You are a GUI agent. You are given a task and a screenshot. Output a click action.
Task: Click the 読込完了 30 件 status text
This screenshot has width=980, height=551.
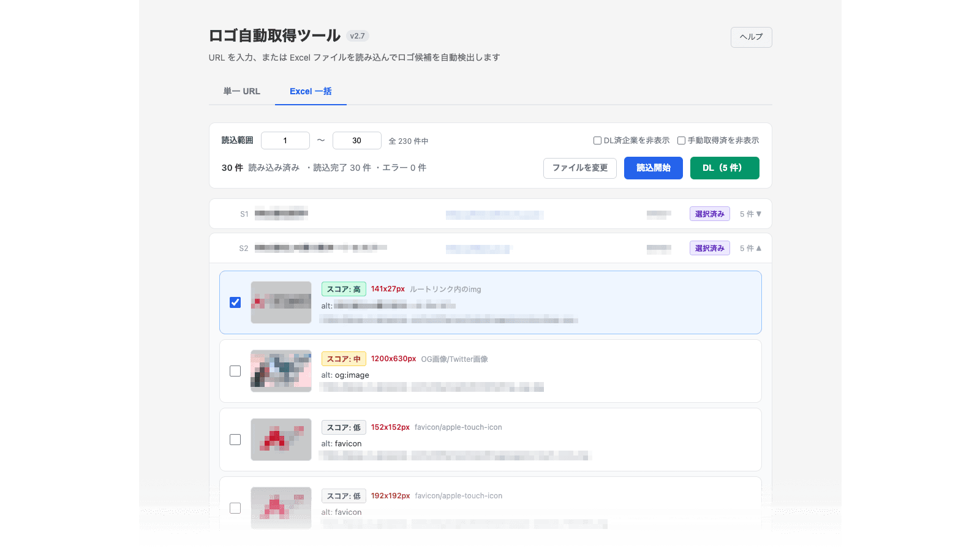(x=342, y=168)
